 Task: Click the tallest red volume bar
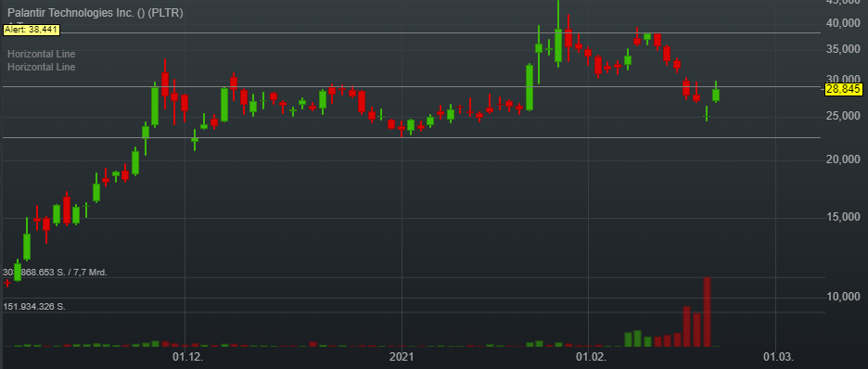(707, 312)
